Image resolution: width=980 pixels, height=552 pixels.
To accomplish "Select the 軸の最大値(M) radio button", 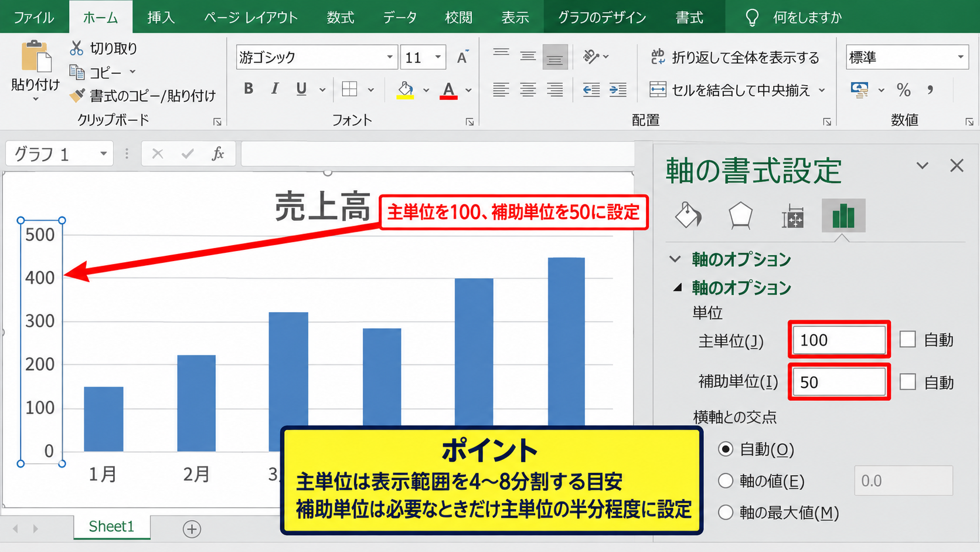I will pyautogui.click(x=726, y=513).
